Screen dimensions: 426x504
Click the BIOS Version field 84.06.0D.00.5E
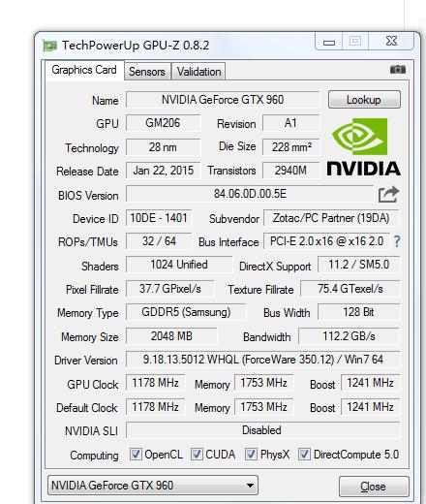pos(250,194)
